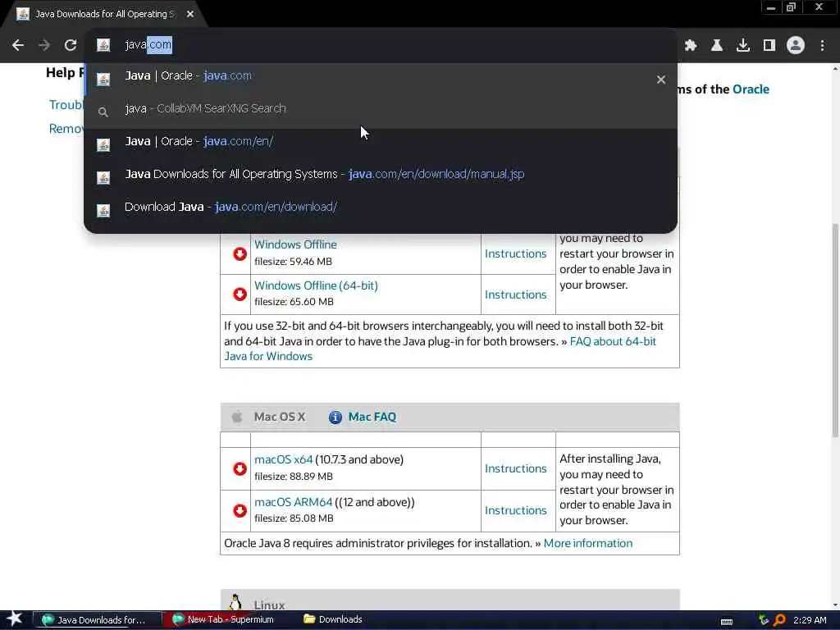Click the Linux penguin icon
Screen dimensions: 840x630
pos(235,603)
